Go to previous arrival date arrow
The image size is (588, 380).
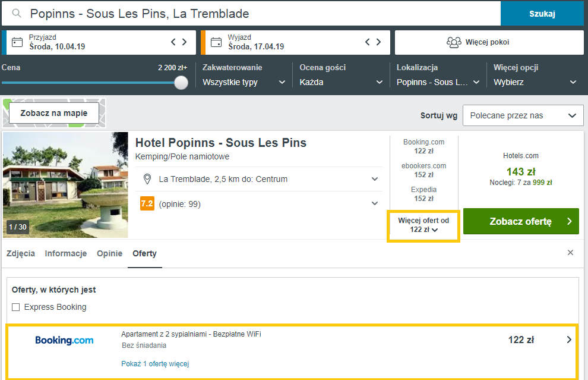(x=173, y=42)
